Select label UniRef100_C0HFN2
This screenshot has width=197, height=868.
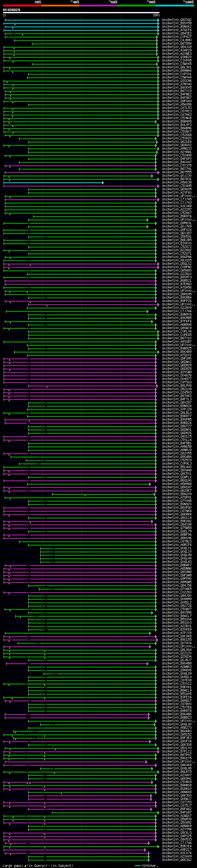177,267
